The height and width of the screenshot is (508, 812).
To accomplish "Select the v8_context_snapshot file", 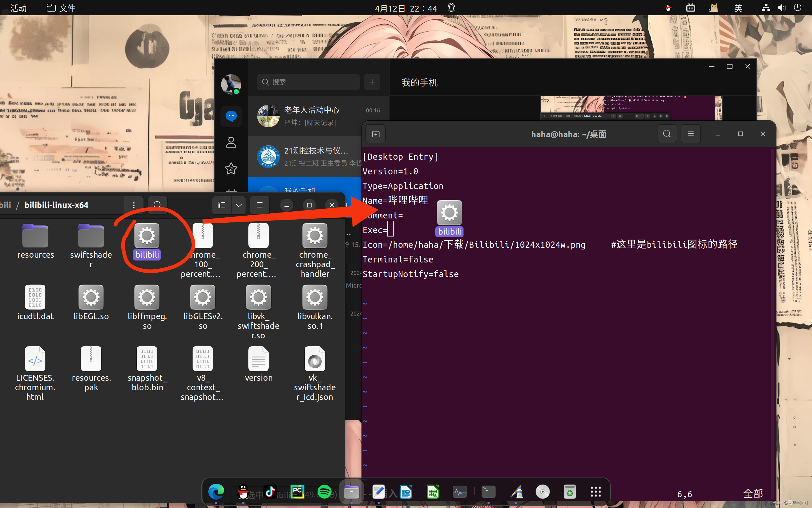I will tap(203, 374).
